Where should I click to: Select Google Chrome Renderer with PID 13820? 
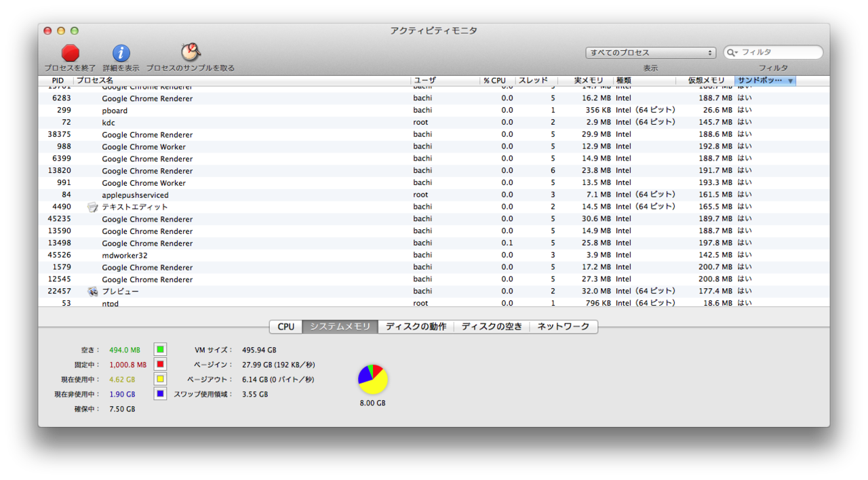434,171
